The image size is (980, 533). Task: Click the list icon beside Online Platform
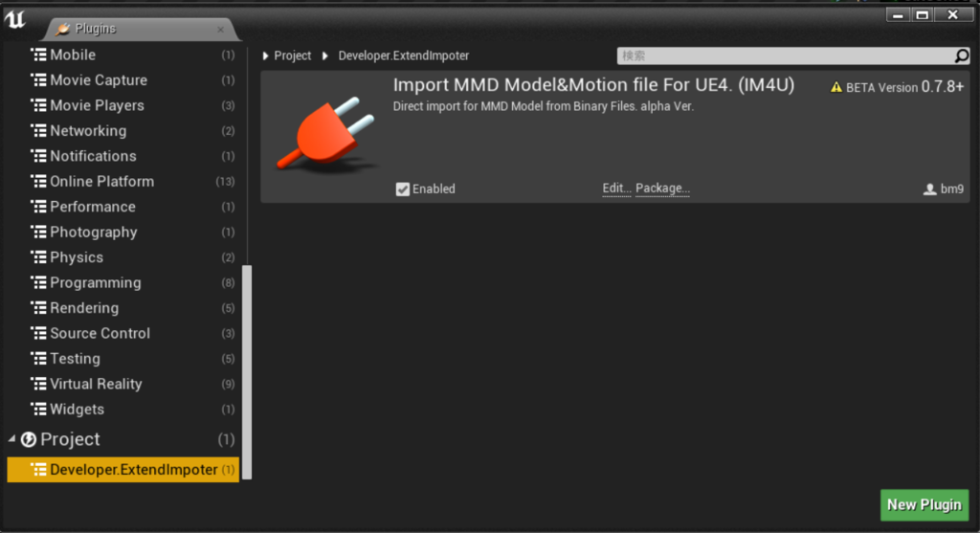(x=38, y=181)
